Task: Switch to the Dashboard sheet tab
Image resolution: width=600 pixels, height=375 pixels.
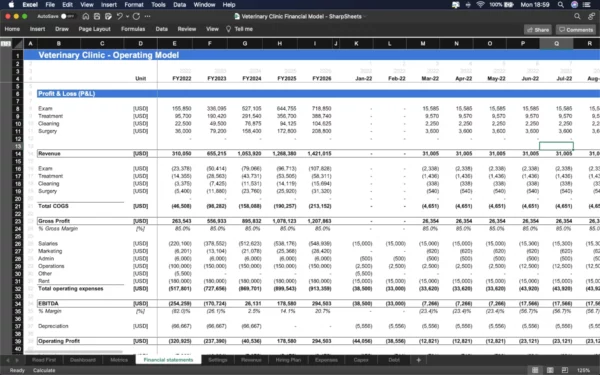Action: [x=83, y=360]
